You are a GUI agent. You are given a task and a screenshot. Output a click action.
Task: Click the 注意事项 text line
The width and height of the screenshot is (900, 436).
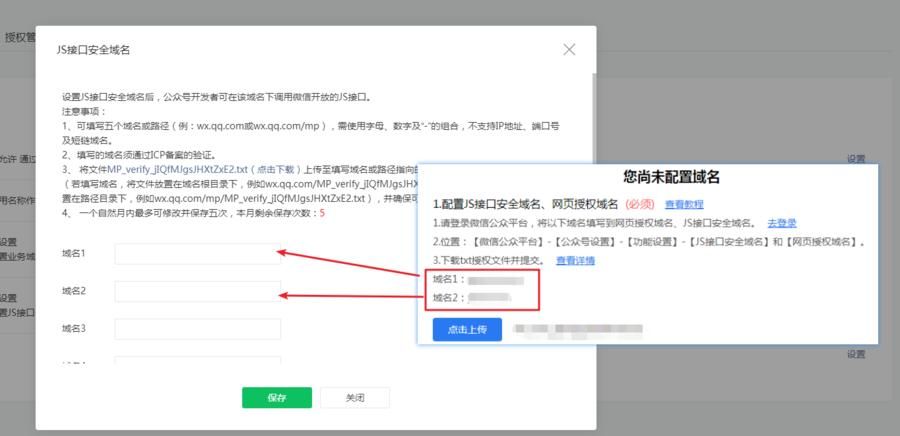coord(84,111)
